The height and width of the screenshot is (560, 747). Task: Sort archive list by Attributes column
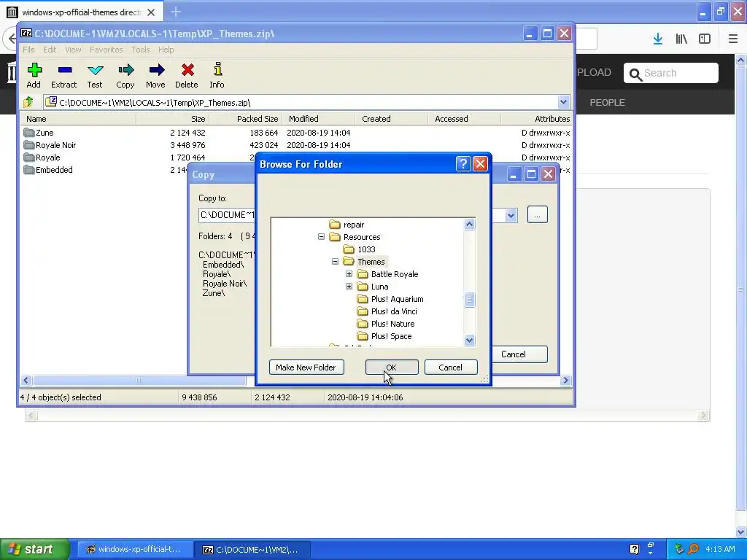click(537, 119)
